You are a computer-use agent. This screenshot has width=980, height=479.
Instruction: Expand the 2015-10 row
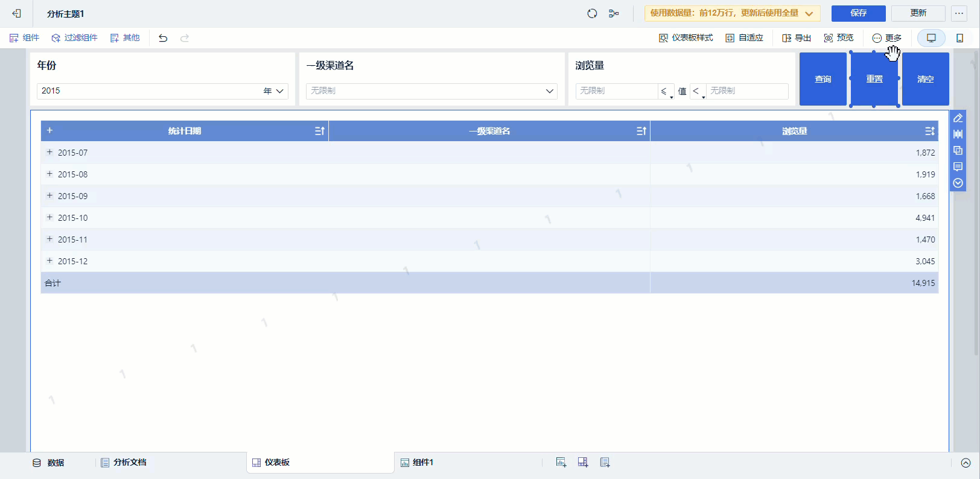pos(49,217)
